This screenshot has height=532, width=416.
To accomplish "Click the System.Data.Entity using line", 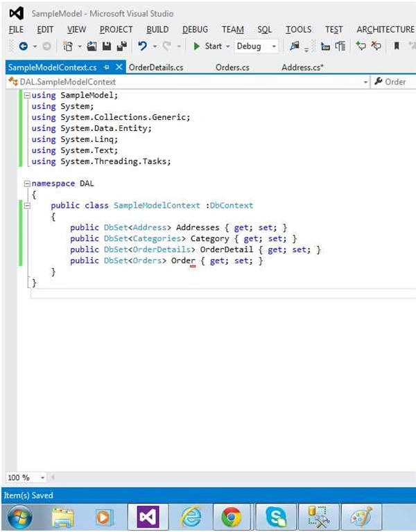I will pyautogui.click(x=92, y=129).
